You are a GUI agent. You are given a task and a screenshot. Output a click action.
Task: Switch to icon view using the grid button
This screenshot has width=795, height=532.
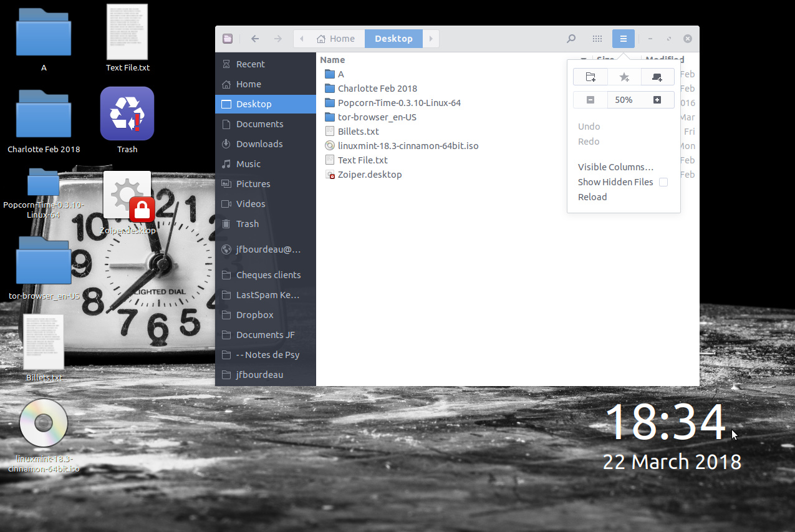pyautogui.click(x=597, y=38)
